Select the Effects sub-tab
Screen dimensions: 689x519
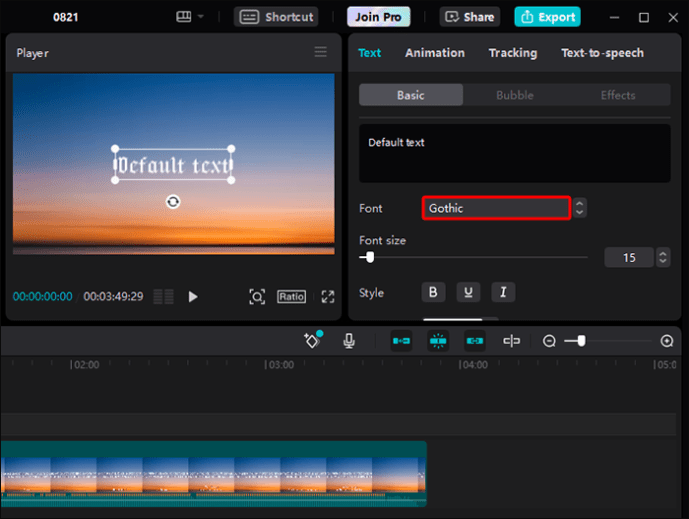618,95
